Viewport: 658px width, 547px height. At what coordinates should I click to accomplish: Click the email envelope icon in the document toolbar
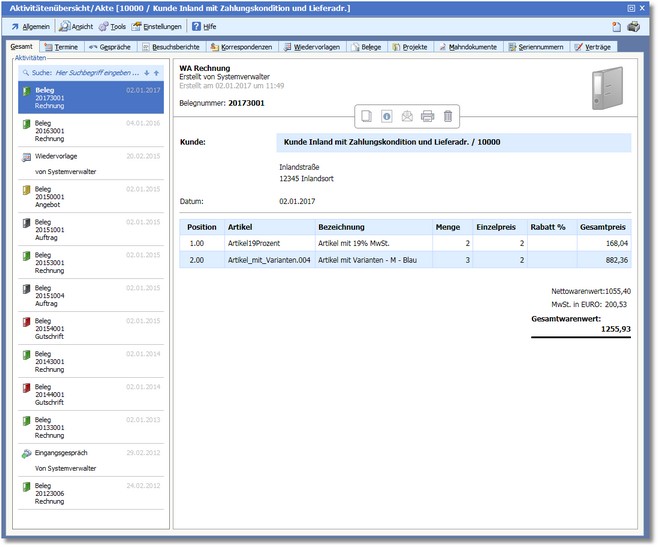[407, 116]
